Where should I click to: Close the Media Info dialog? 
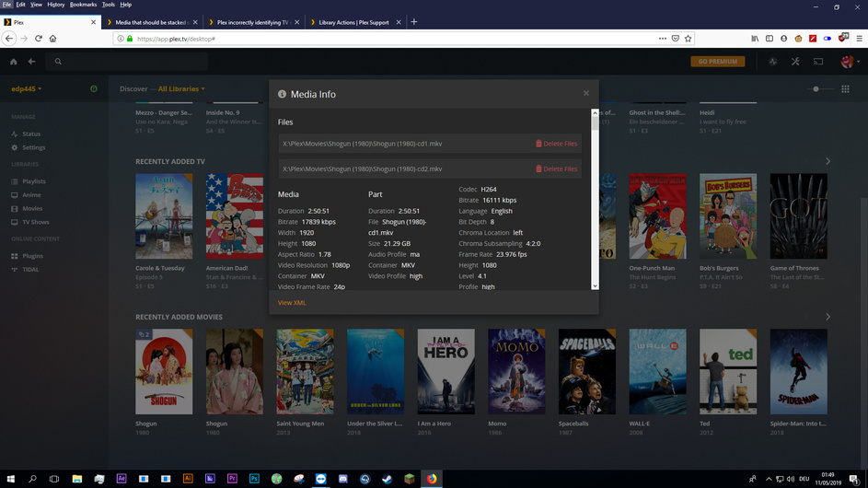point(586,93)
